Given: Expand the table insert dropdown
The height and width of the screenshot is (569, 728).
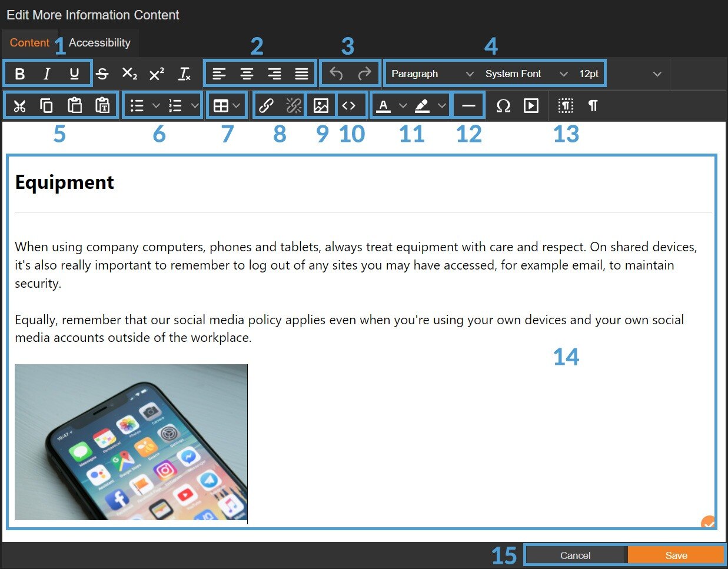Looking at the screenshot, I should coord(236,105).
